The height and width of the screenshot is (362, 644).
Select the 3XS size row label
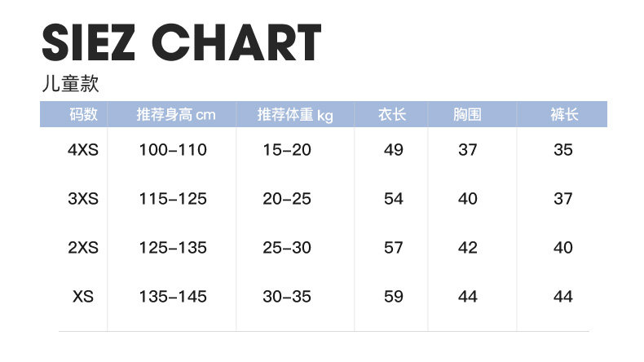83,199
